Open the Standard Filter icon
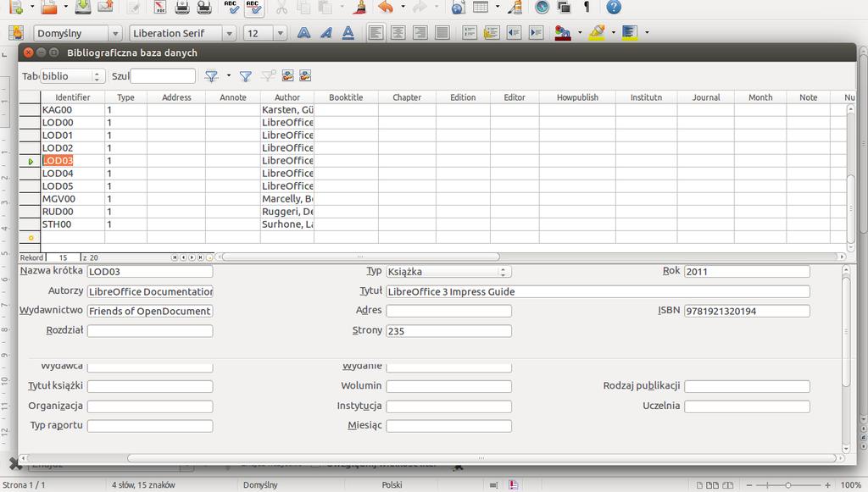Screen dimensions: 868x492 (245, 76)
